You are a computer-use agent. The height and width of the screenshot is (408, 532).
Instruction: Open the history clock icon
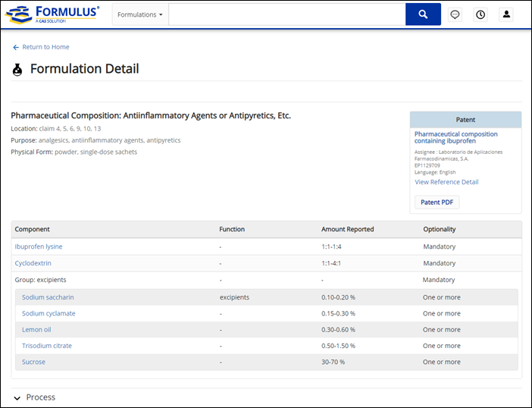coord(480,14)
